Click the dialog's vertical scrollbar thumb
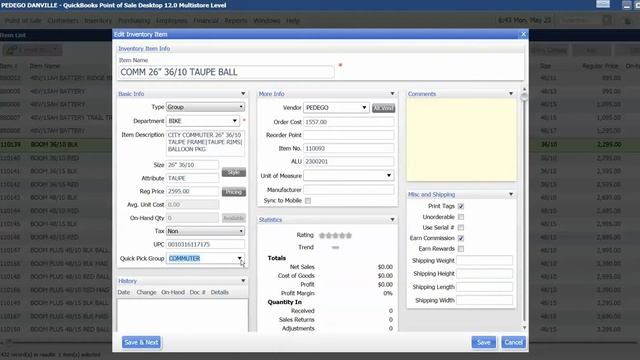Screen dimensions: 640x360 tap(524, 97)
